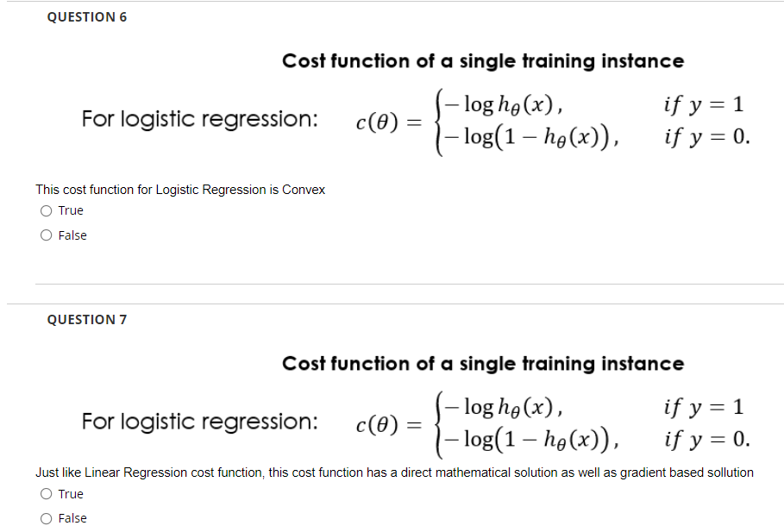Click the convexity statement text in Question 6
Image resolution: width=784 pixels, height=532 pixels.
pos(179,190)
